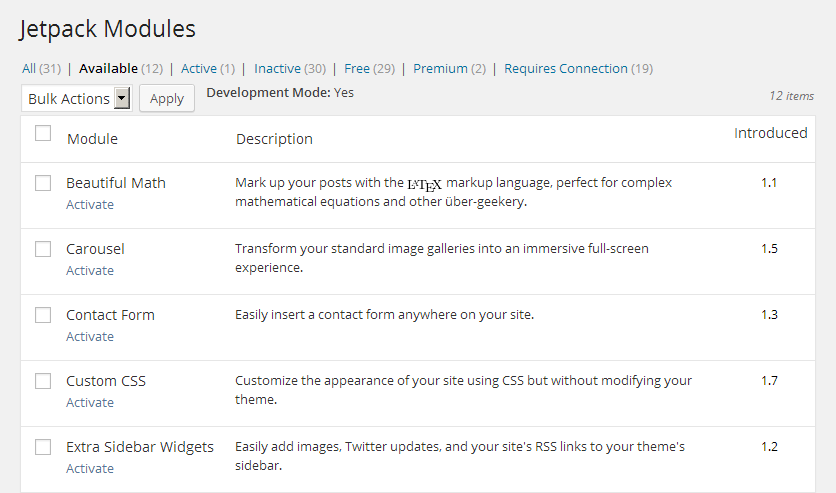
Task: Activate the Contact Form module
Action: (90, 337)
